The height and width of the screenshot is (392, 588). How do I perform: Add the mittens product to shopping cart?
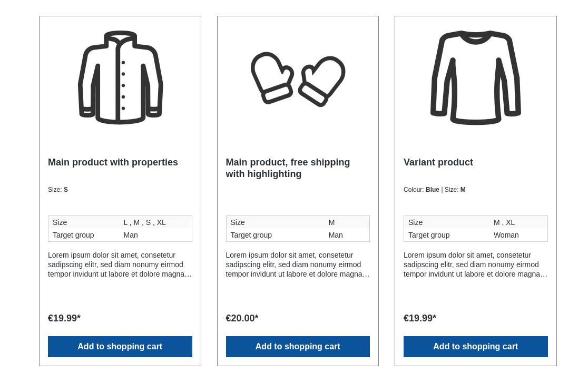click(298, 347)
